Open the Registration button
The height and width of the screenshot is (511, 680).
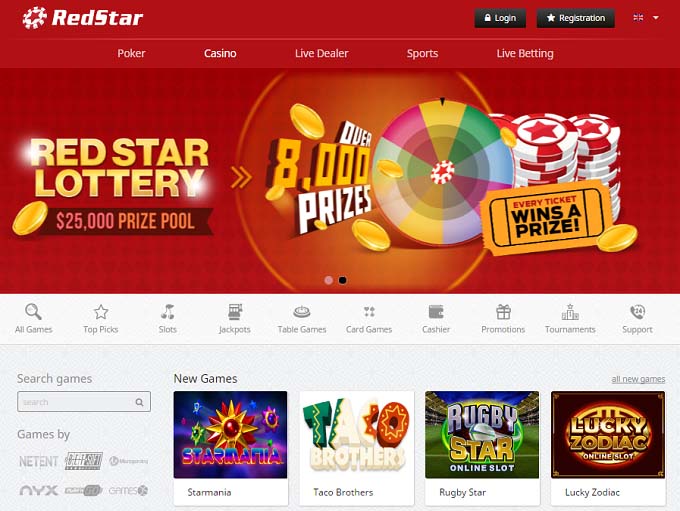click(575, 18)
